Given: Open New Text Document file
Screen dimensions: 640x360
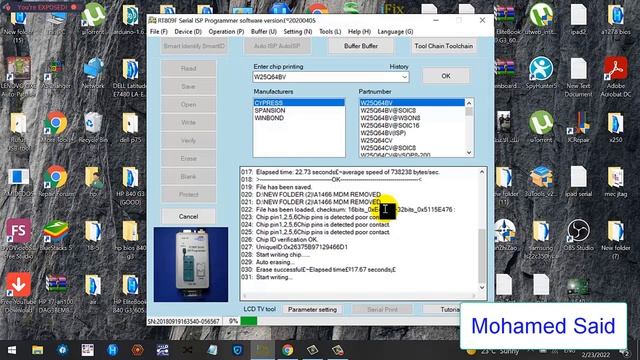Looking at the screenshot, I should [x=578, y=77].
